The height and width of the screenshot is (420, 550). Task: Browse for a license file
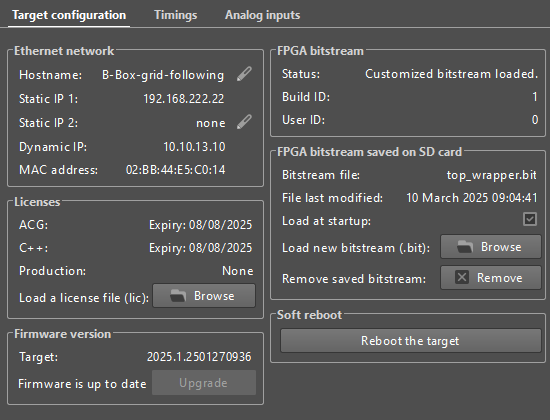click(204, 296)
